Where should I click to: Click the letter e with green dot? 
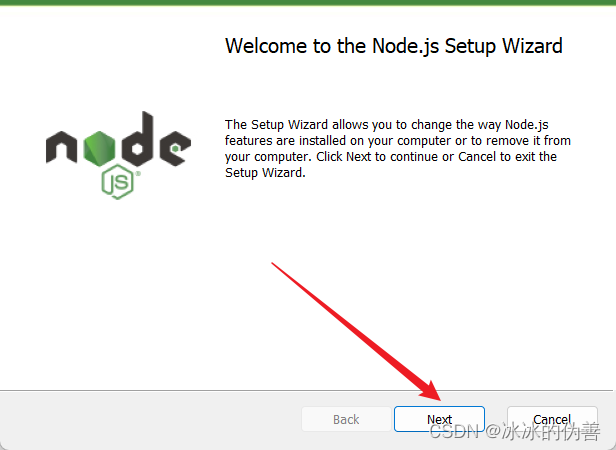[175, 148]
